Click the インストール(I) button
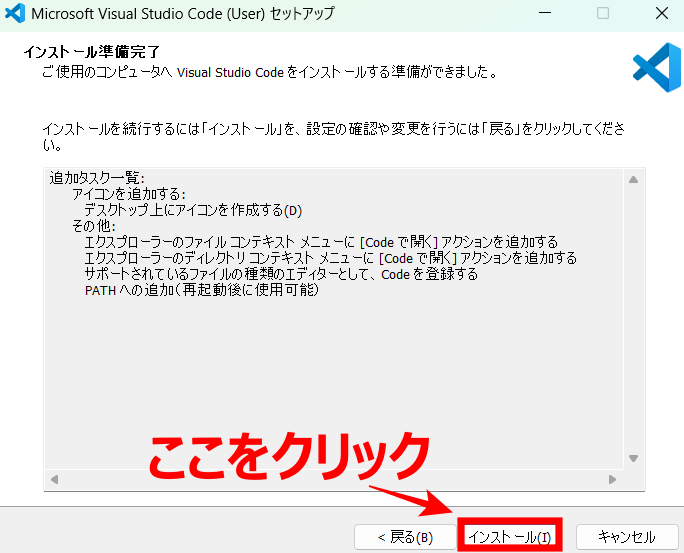Image resolution: width=684 pixels, height=553 pixels. [x=510, y=536]
